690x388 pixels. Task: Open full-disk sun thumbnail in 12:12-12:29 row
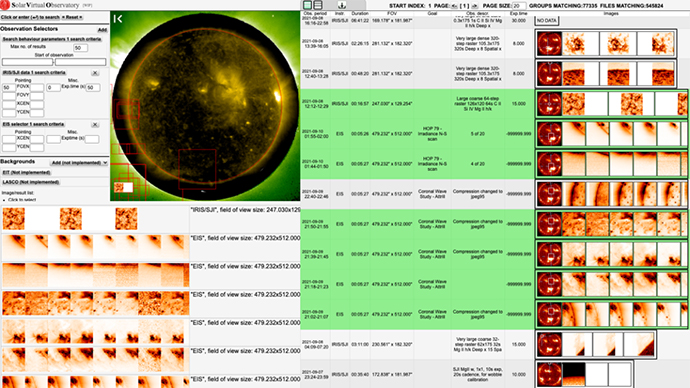(549, 104)
